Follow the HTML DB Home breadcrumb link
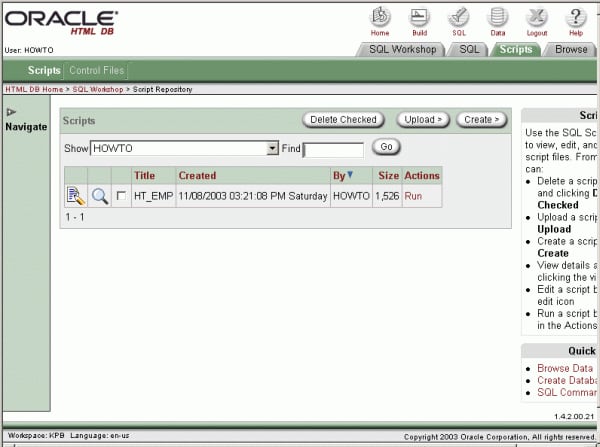The width and height of the screenshot is (600, 447). [x=34, y=89]
